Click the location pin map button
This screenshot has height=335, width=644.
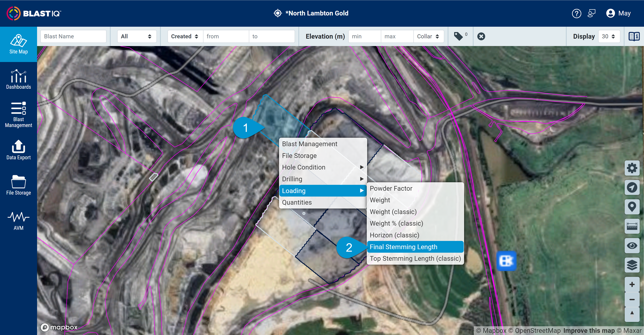point(632,207)
